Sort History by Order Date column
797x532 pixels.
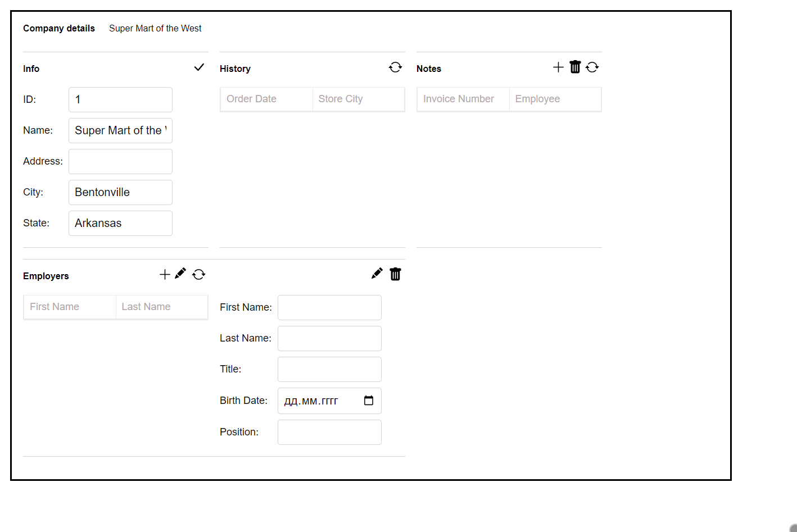pyautogui.click(x=266, y=99)
